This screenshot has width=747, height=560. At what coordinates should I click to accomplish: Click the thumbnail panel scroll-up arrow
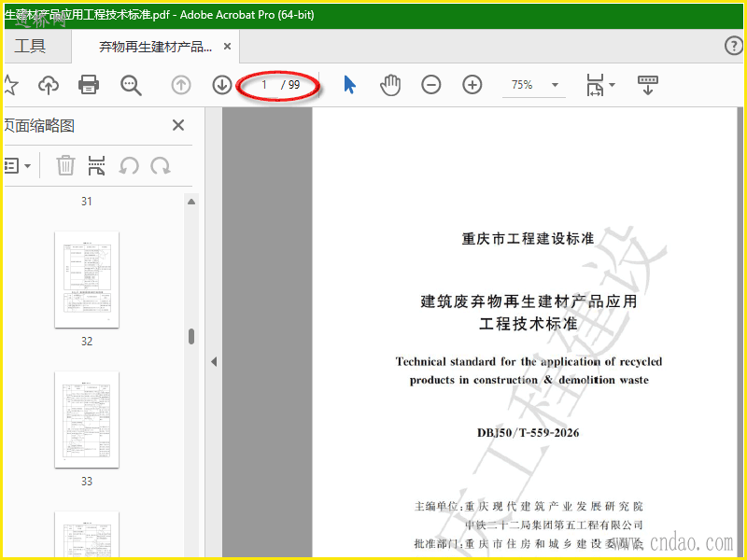tap(191, 202)
